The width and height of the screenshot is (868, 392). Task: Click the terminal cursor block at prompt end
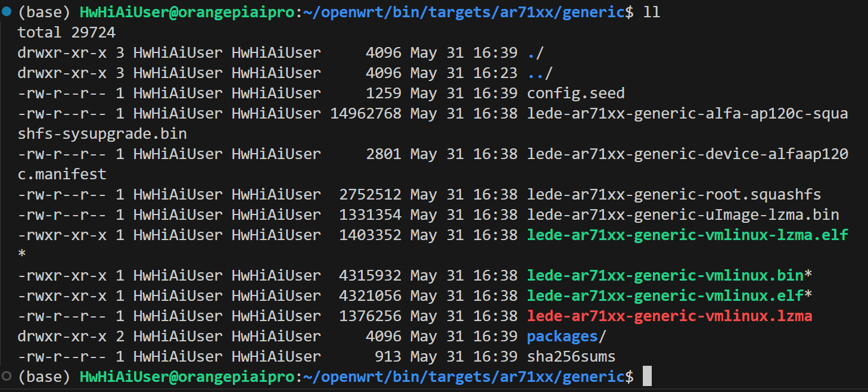coord(648,377)
